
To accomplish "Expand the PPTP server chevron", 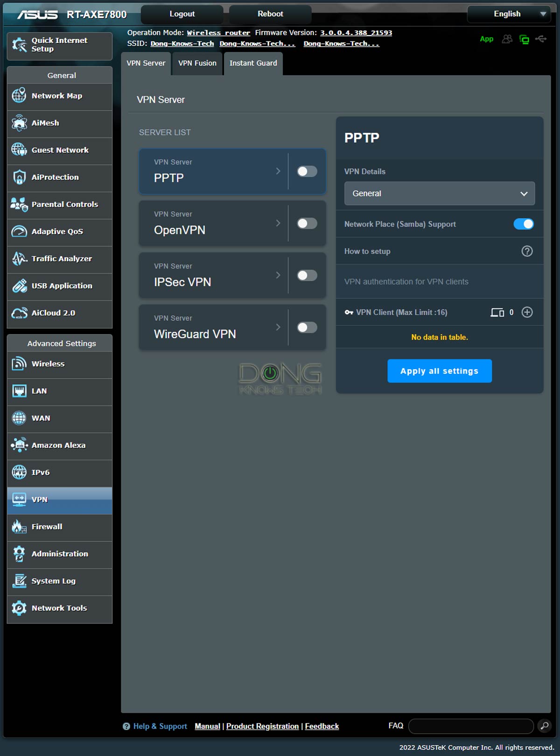I will click(x=278, y=171).
